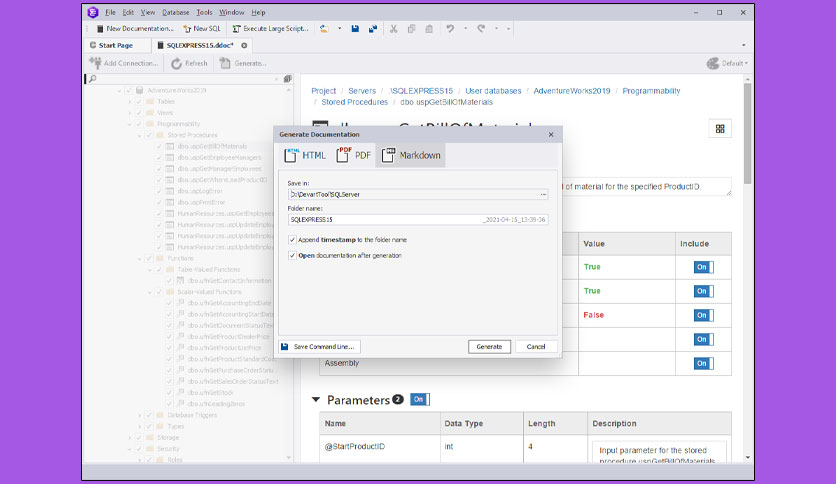This screenshot has height=484, width=836.
Task: Click the Refresh button in document toolbar
Action: [189, 63]
